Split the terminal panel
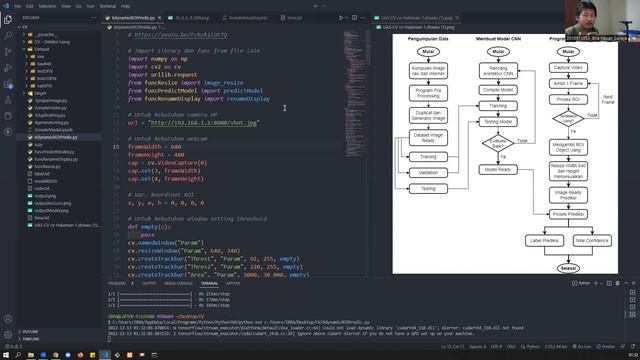This screenshot has width=640, height=360. point(609,283)
